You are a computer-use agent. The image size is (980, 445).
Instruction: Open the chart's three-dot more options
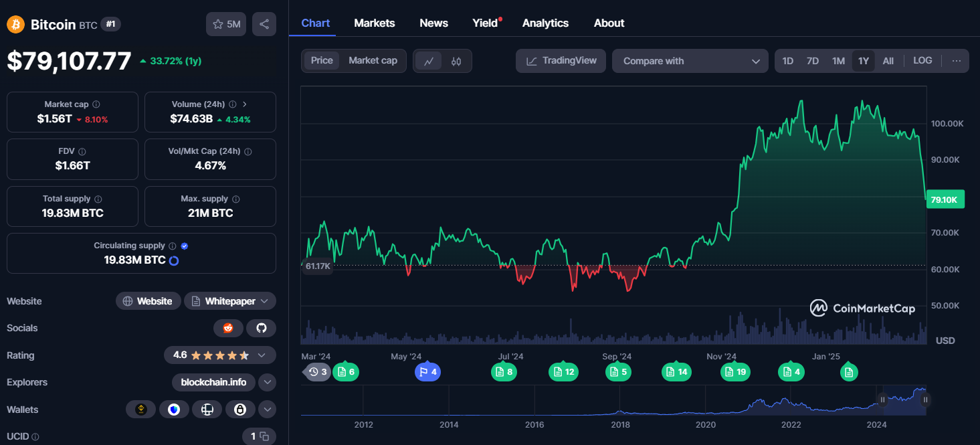(x=957, y=61)
